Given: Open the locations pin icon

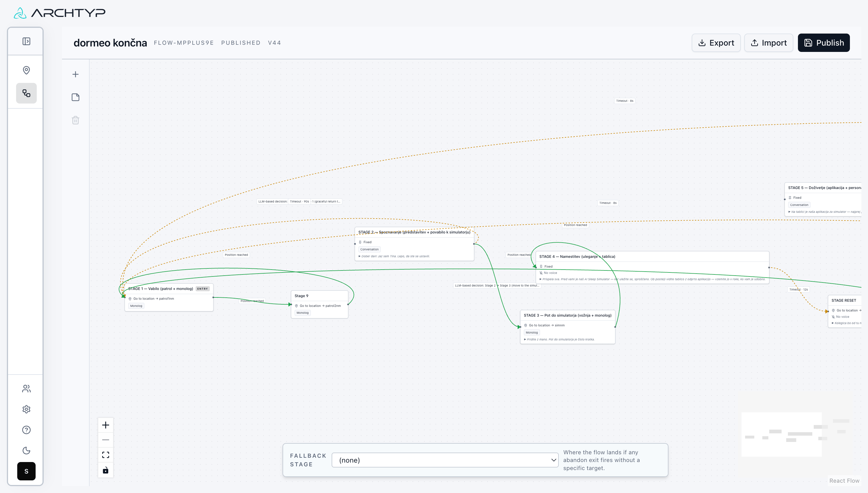Looking at the screenshot, I should click(x=26, y=70).
